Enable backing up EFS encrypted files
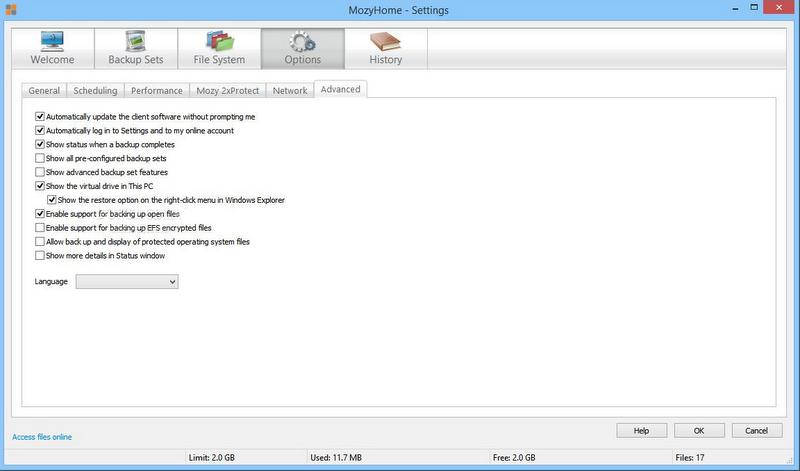 (40, 228)
